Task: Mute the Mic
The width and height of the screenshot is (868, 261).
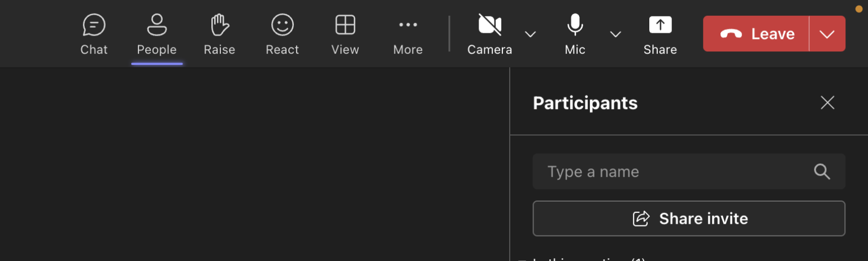Action: click(x=575, y=34)
